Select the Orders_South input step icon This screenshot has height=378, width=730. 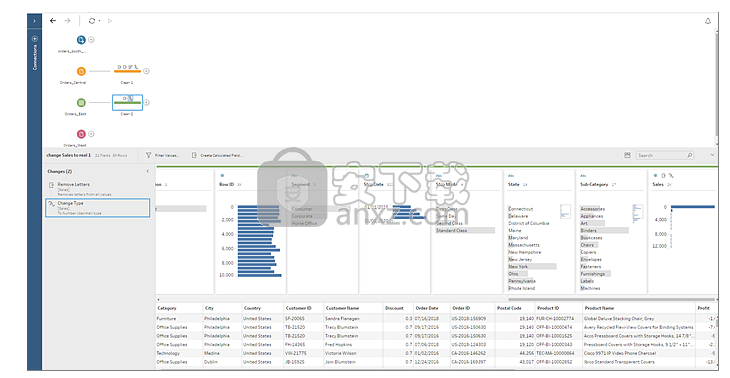tap(81, 40)
